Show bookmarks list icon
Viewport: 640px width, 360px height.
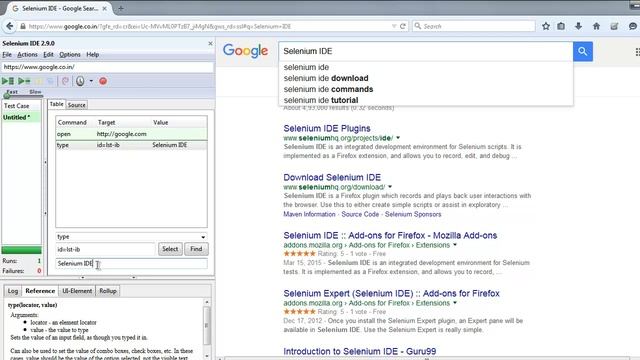[561, 26]
